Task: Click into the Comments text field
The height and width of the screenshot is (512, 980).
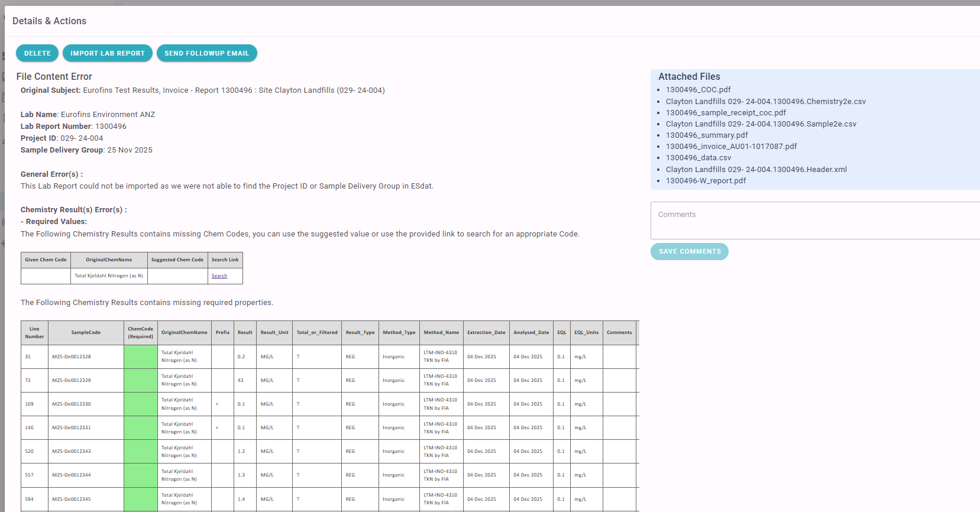Action: click(815, 221)
